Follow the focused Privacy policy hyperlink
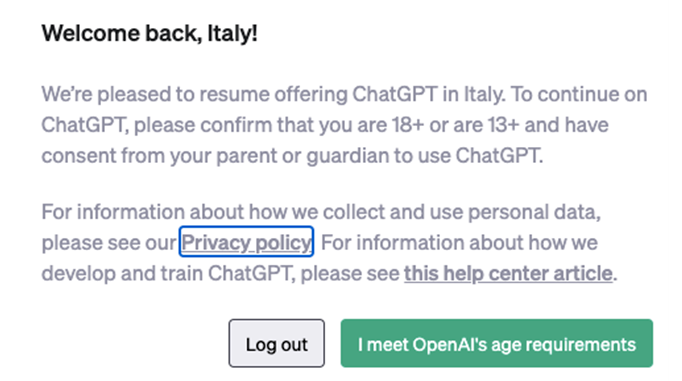Viewport: 682px width, 381px height. pyautogui.click(x=246, y=242)
